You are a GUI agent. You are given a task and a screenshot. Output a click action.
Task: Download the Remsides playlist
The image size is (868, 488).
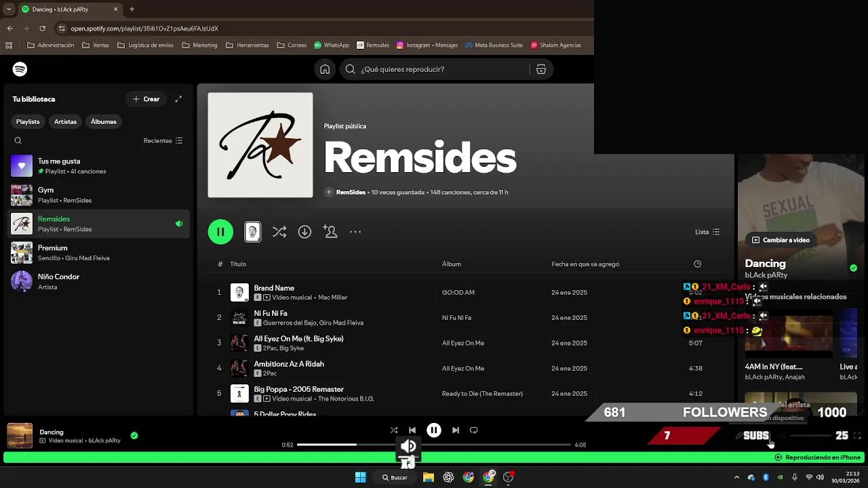pos(304,232)
